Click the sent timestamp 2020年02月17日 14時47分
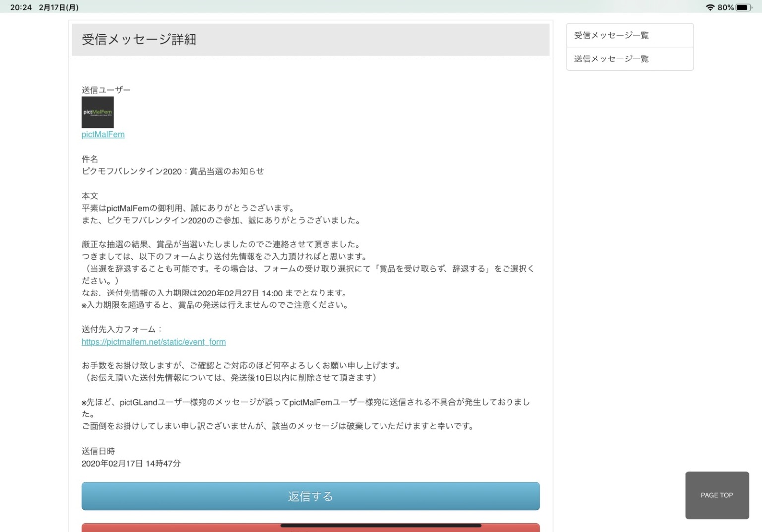This screenshot has height=532, width=762. (131, 463)
